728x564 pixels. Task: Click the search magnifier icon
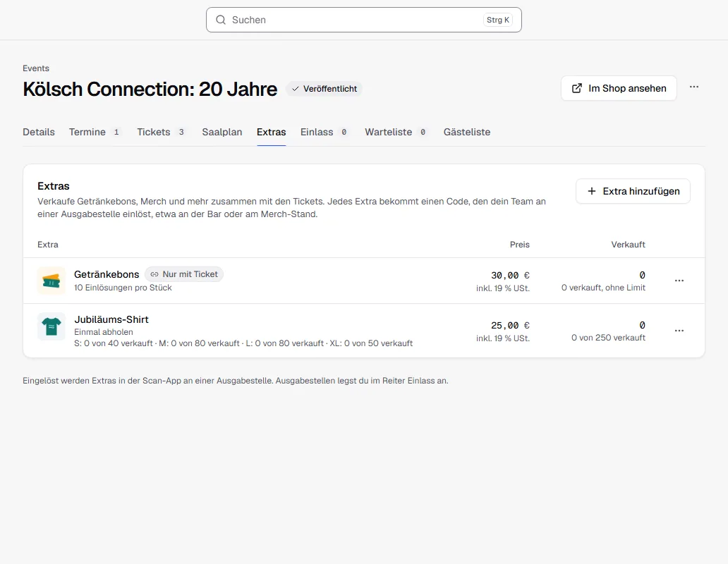[x=221, y=20]
